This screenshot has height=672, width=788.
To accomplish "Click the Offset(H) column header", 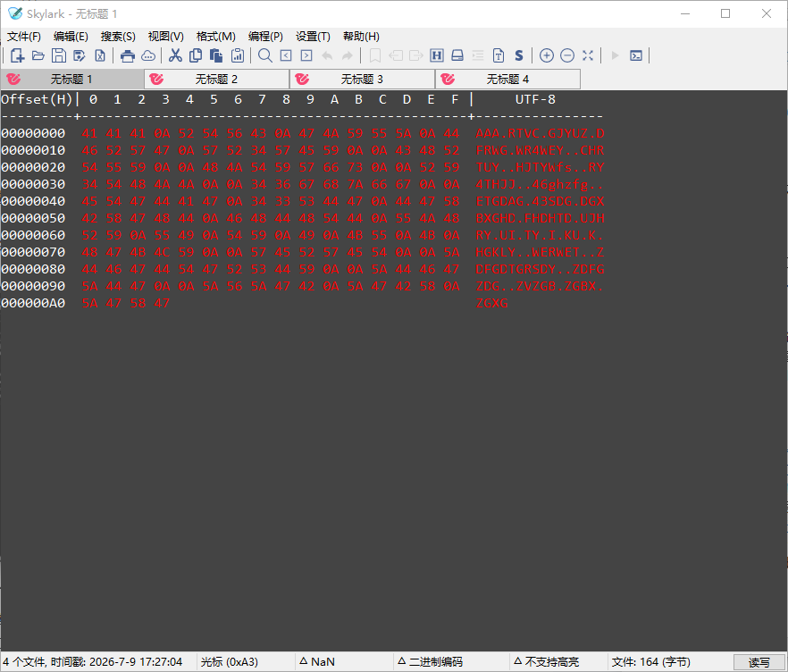I will pyautogui.click(x=37, y=99).
